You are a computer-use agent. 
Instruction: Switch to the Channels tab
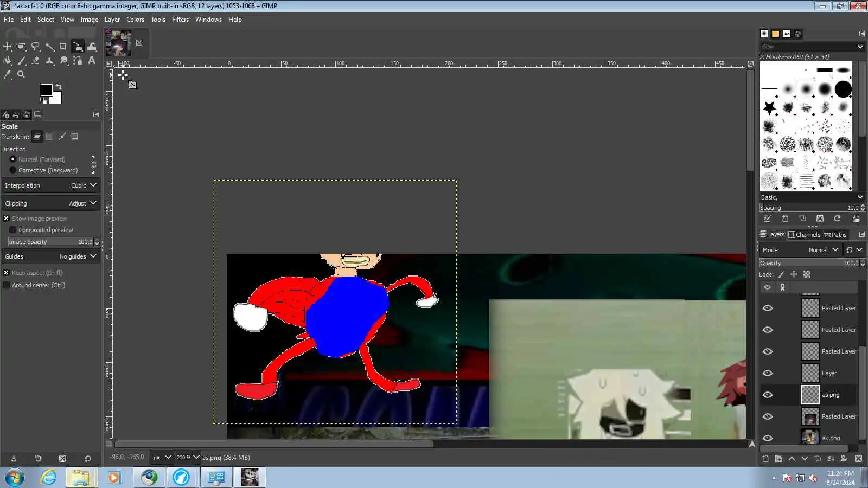[804, 235]
